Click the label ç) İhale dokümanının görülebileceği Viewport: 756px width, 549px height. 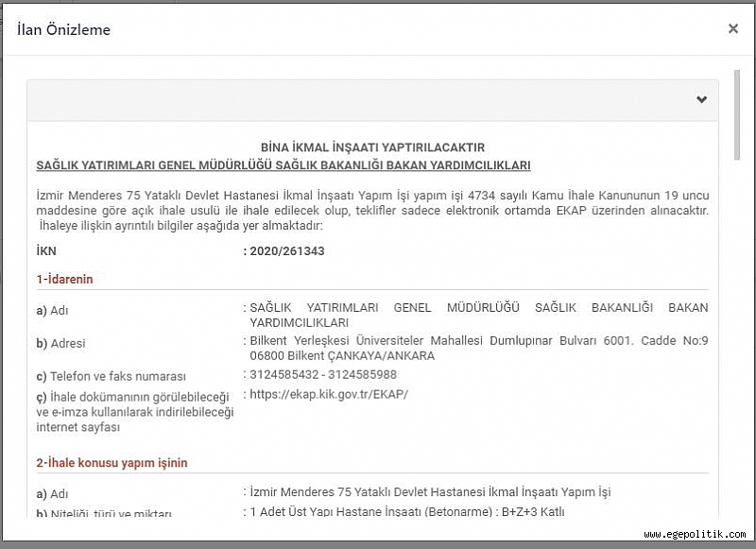tap(135, 412)
